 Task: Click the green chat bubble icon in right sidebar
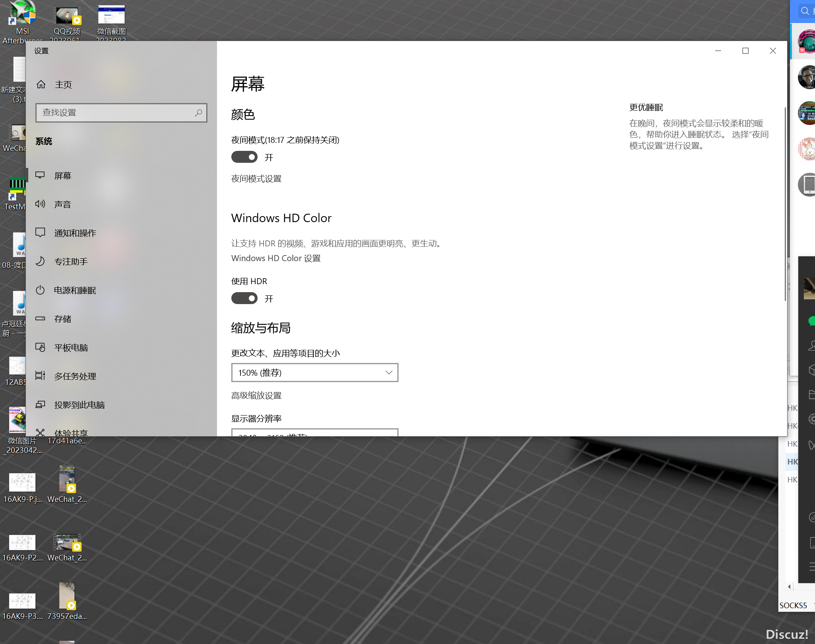(811, 321)
